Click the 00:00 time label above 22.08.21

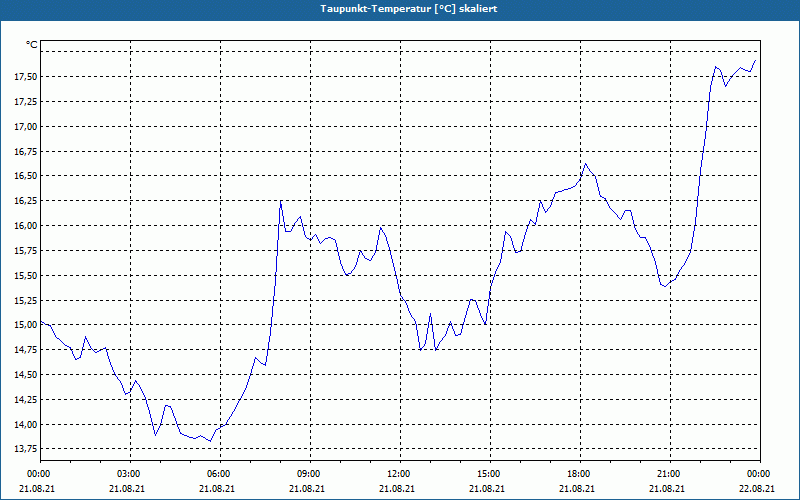click(x=758, y=474)
